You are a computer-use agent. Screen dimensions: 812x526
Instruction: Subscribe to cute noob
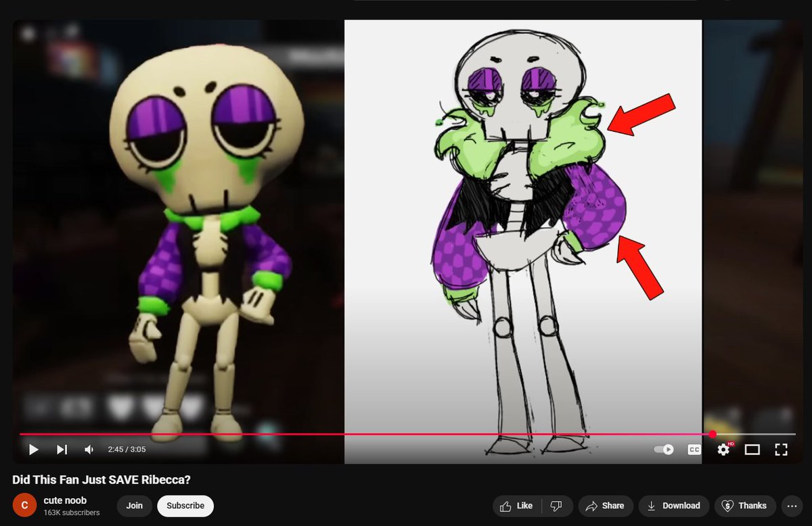coord(185,506)
